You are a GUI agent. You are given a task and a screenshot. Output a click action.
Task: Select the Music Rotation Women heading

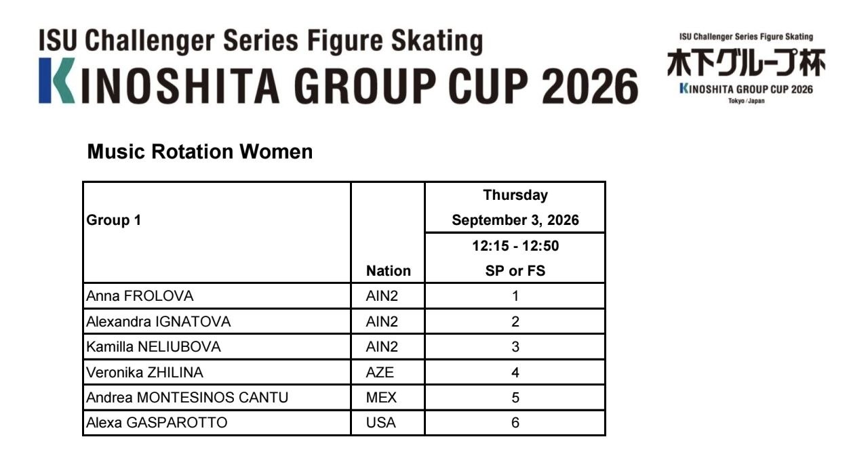[x=200, y=152]
